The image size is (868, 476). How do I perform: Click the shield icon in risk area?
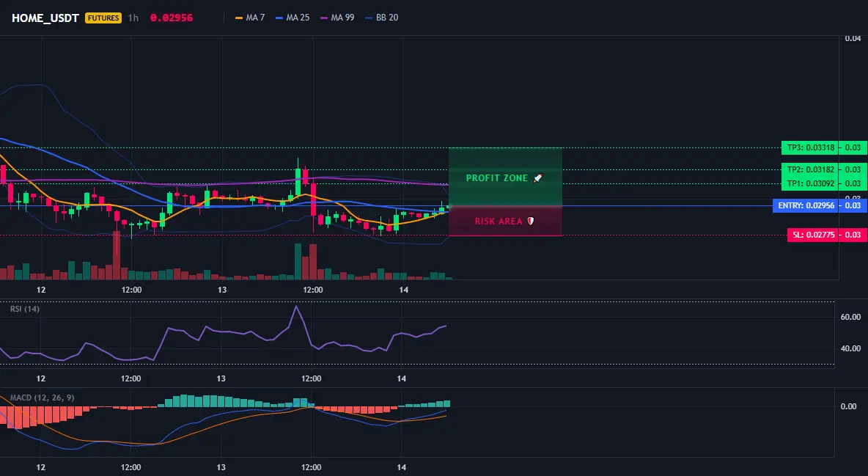tap(530, 221)
